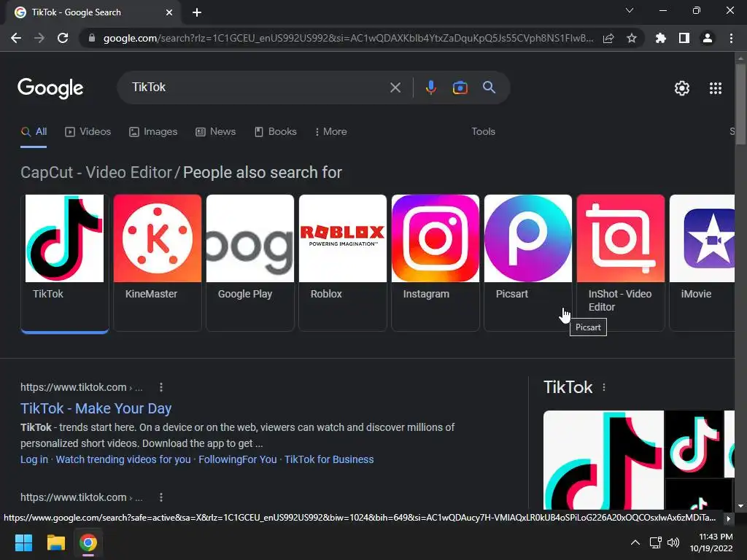Start voice search with the microphone icon
This screenshot has height=560, width=747.
(x=430, y=87)
